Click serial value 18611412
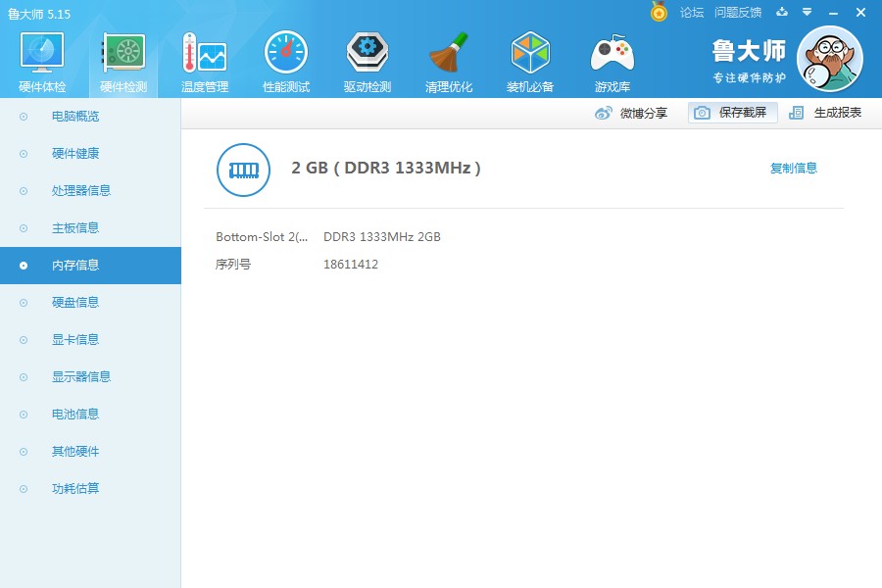 tap(351, 264)
